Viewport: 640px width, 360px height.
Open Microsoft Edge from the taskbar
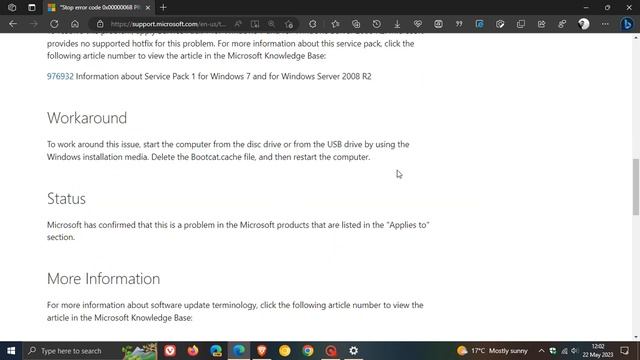point(239,351)
